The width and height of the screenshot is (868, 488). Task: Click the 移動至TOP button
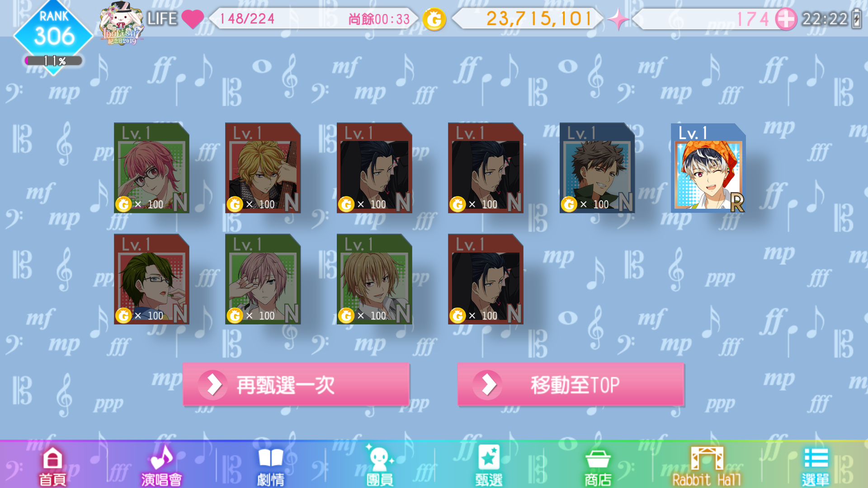click(571, 385)
